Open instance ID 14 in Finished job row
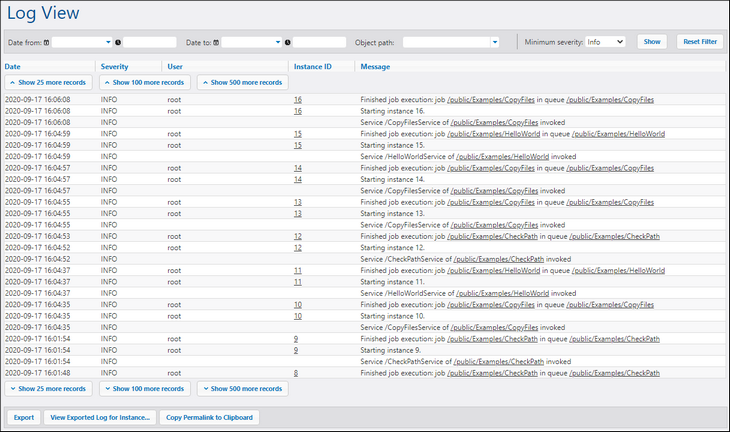The height and width of the screenshot is (432, 730). click(298, 168)
